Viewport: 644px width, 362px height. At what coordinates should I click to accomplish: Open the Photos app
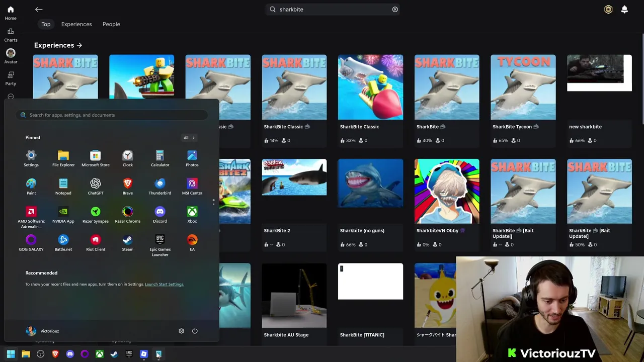point(192,158)
